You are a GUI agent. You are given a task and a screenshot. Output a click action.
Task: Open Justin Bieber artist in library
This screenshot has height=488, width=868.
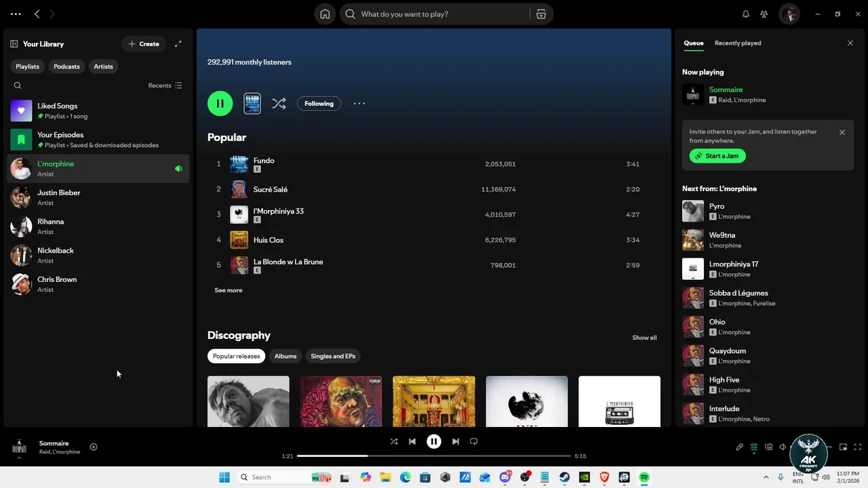(x=98, y=197)
